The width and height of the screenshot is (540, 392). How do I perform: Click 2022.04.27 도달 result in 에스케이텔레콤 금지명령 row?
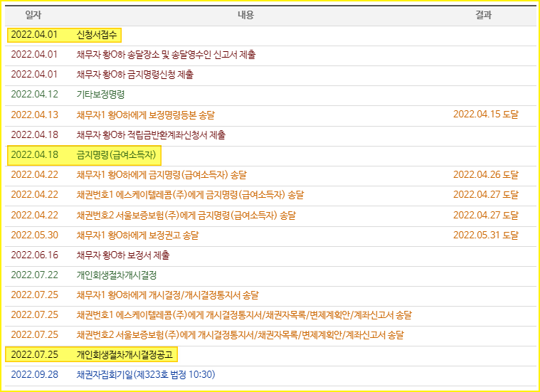tap(486, 195)
